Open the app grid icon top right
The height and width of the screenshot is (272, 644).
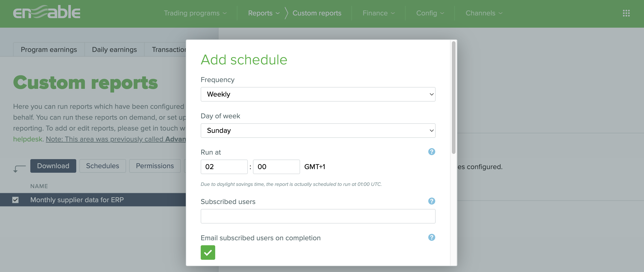pos(626,13)
